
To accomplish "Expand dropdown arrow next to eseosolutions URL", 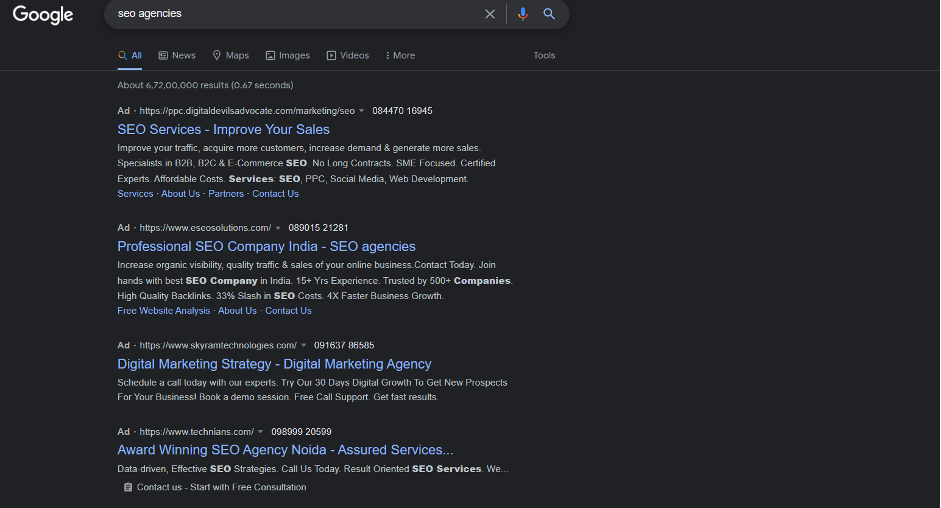I will [278, 228].
